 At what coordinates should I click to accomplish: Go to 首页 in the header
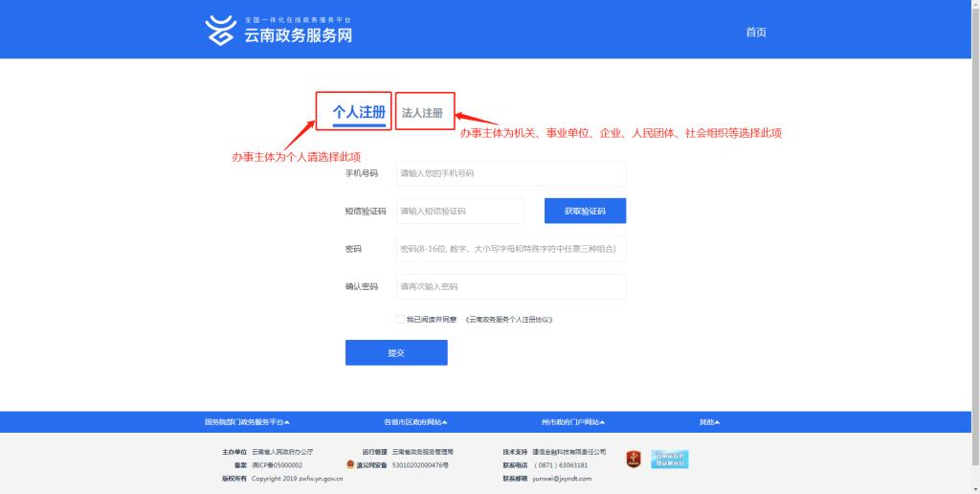click(x=755, y=33)
